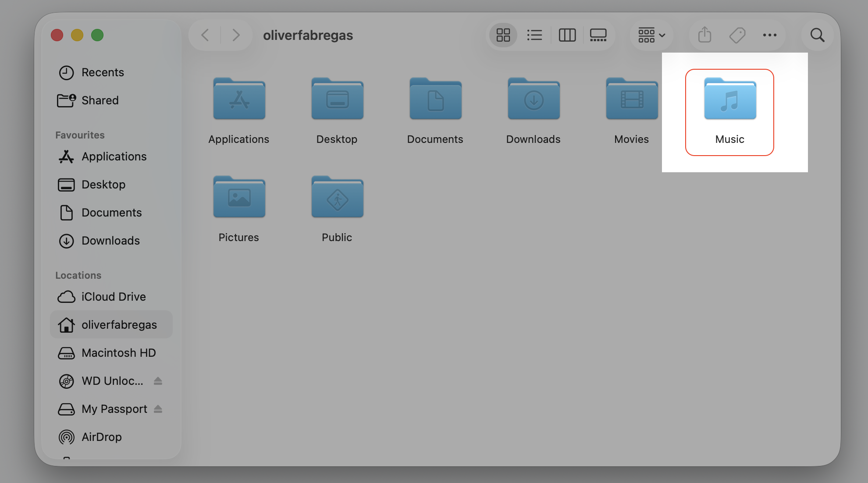Image resolution: width=868 pixels, height=483 pixels.
Task: Go forward with the right chevron
Action: coord(236,35)
